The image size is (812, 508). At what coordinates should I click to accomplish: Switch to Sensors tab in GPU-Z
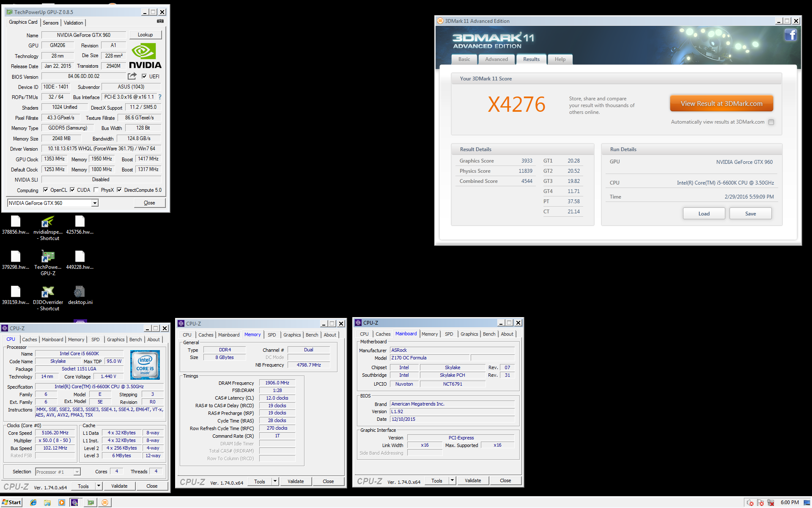click(50, 23)
